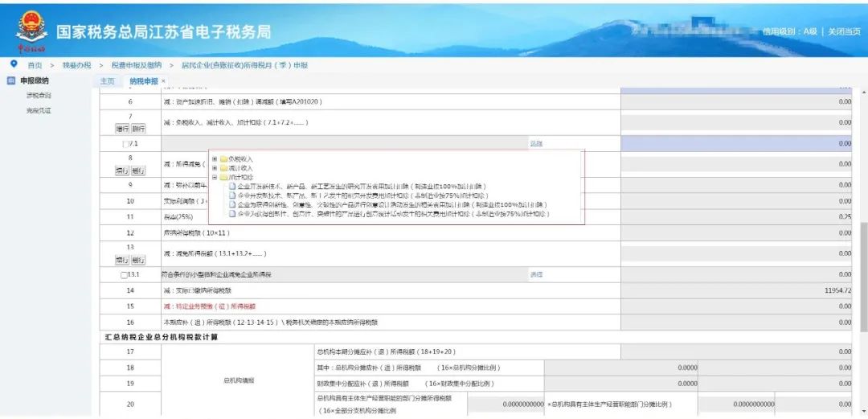The image size is (868, 419).
Task: Close the 纳税申报 tab with its ×
Action: pyautogui.click(x=163, y=81)
